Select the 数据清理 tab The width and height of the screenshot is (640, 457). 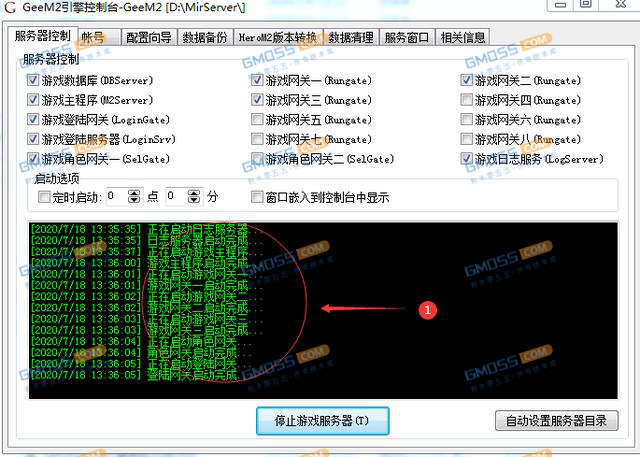pyautogui.click(x=351, y=38)
